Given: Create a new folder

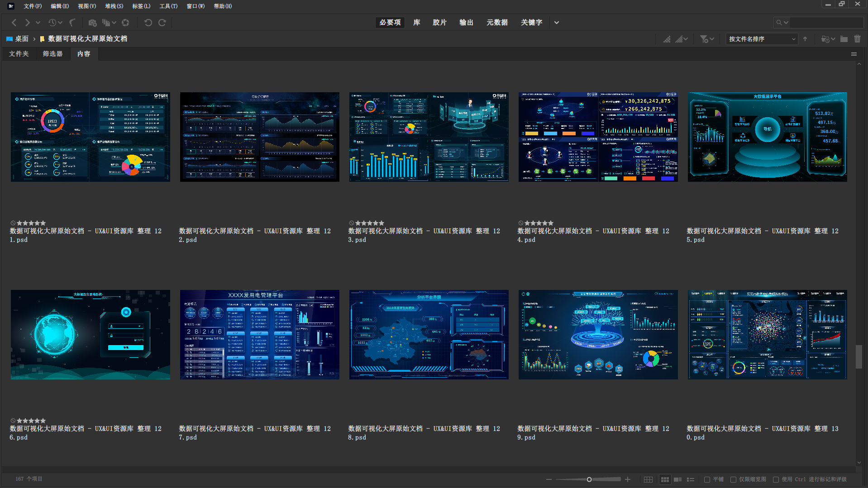Looking at the screenshot, I should click(x=844, y=39).
